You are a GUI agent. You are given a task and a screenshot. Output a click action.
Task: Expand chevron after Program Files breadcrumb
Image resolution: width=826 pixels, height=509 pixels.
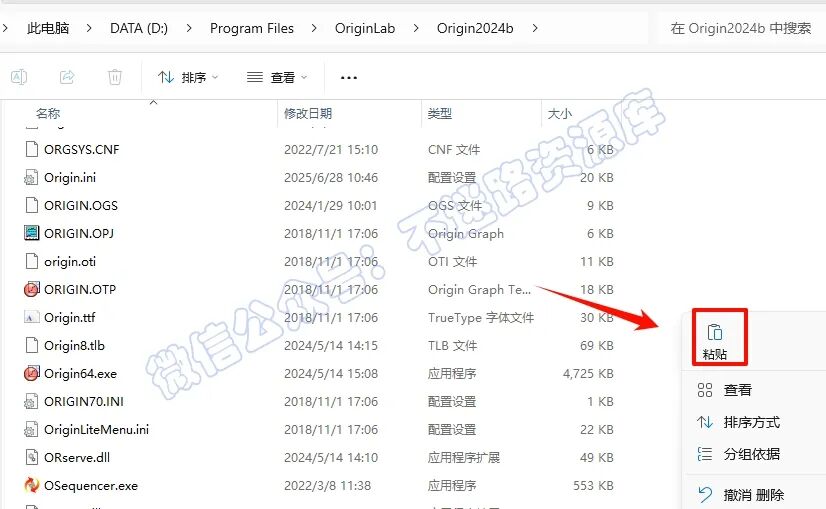[314, 28]
